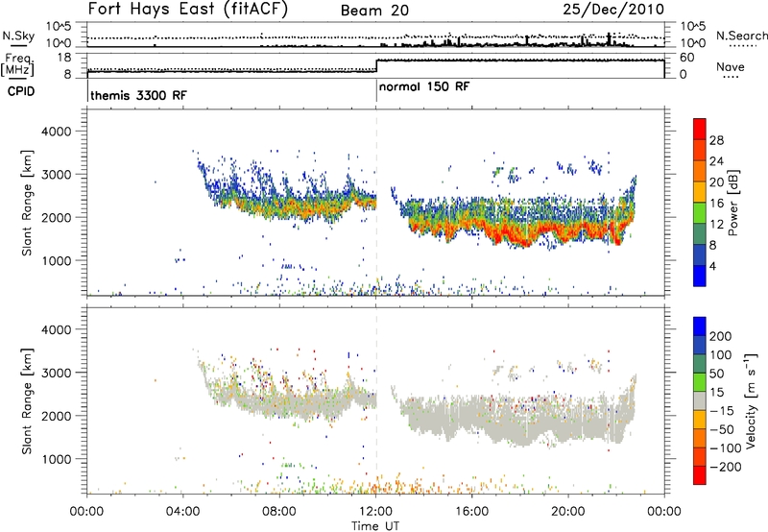Select the "10^5" tick beside N.Sky
The image size is (768, 532).
tap(59, 27)
